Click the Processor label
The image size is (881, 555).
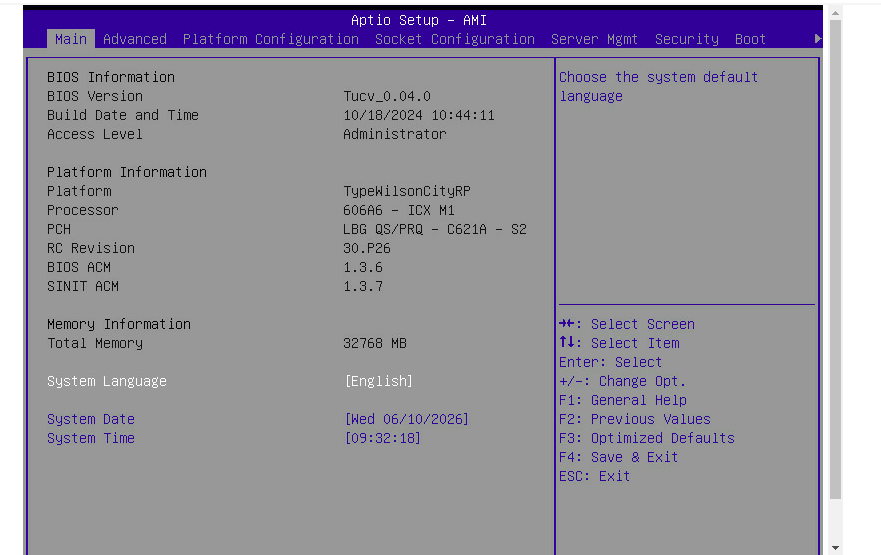[83, 211]
